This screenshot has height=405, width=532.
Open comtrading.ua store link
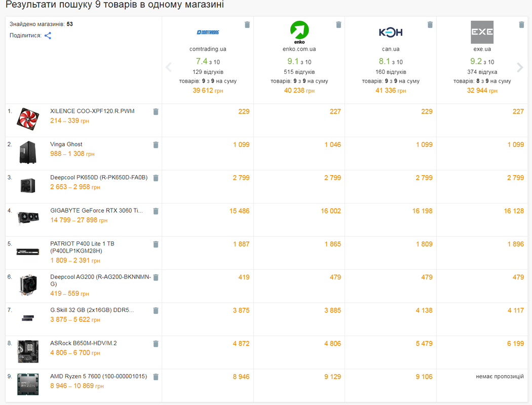(208, 49)
